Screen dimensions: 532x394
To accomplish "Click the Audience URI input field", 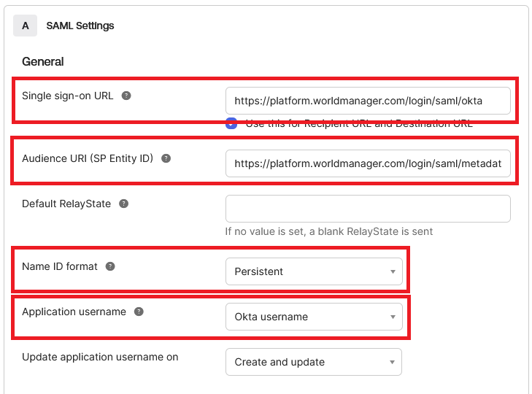I will tap(368, 163).
